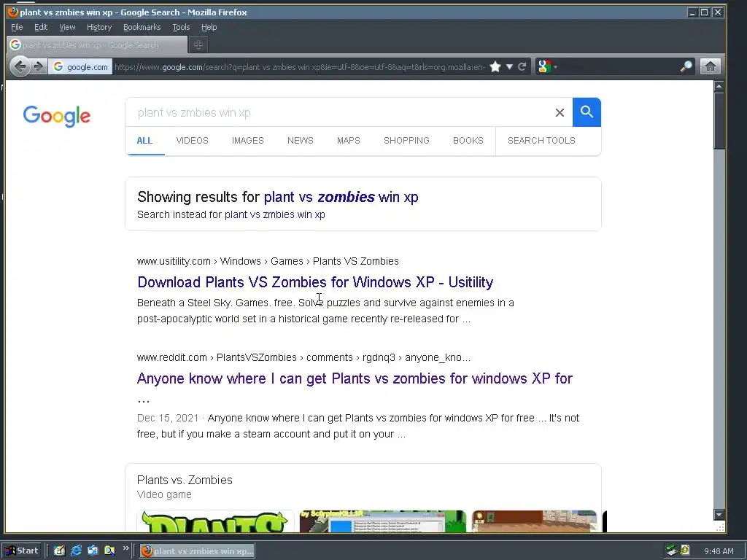Open the Bookmarks menu
This screenshot has height=560, width=747.
click(142, 27)
